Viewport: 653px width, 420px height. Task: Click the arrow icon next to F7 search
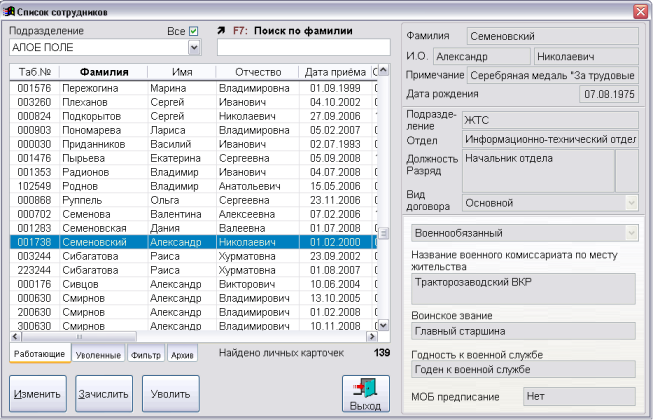pos(221,30)
